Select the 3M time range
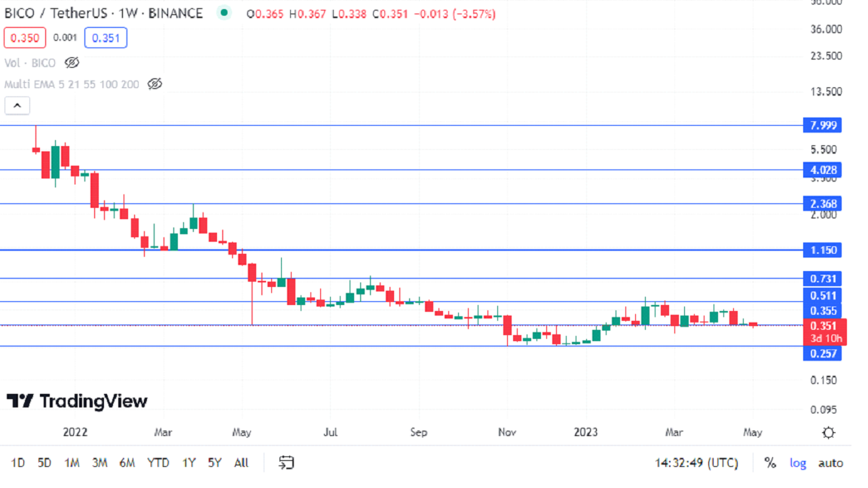This screenshot has height=488, width=868. tap(99, 462)
